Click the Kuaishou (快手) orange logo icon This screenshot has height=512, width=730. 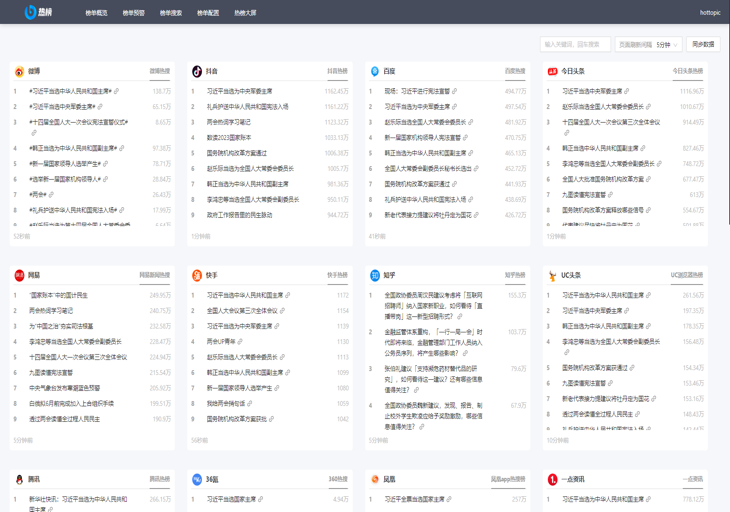pos(197,275)
